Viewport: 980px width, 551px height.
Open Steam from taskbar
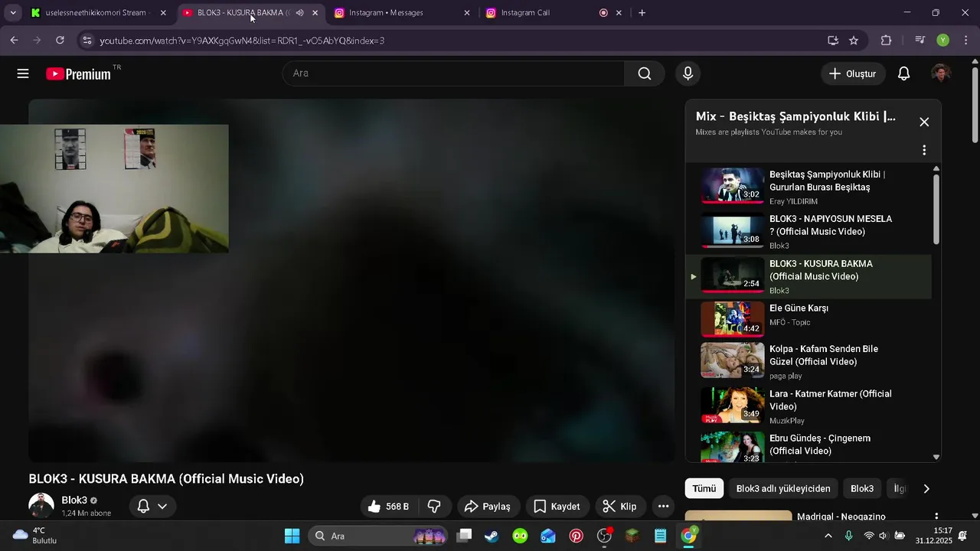click(x=492, y=536)
